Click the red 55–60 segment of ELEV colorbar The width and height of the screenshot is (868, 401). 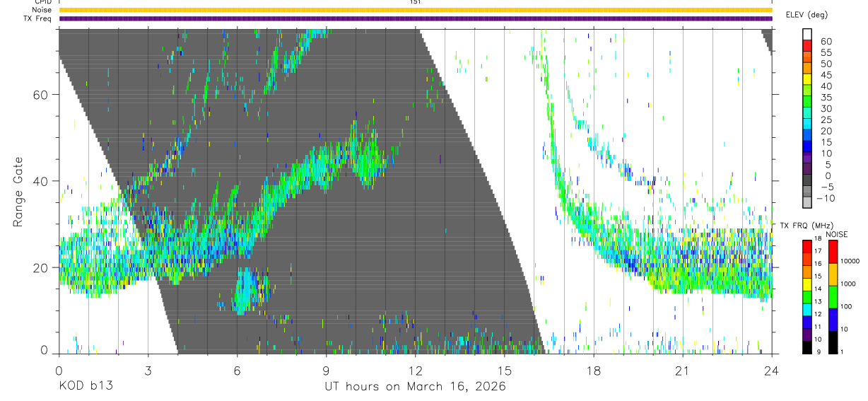pos(807,47)
